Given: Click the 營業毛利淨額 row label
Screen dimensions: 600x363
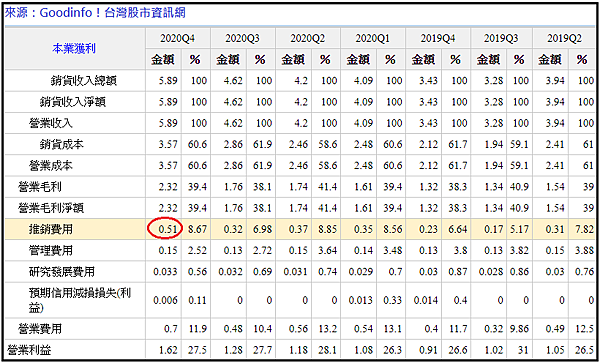Looking at the screenshot, I should (51, 208).
